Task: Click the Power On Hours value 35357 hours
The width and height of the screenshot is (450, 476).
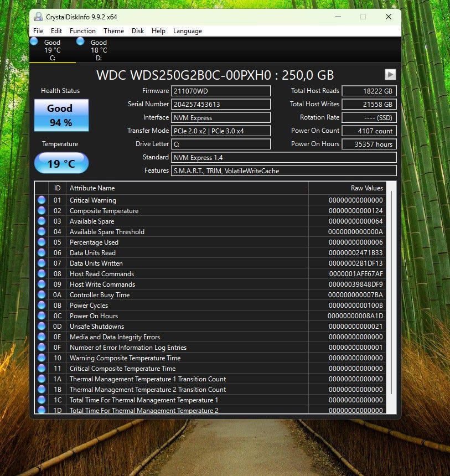Action: click(x=369, y=144)
